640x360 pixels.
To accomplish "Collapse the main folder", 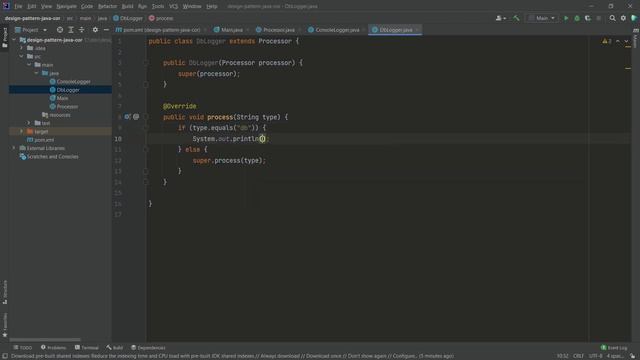I will [x=29, y=65].
